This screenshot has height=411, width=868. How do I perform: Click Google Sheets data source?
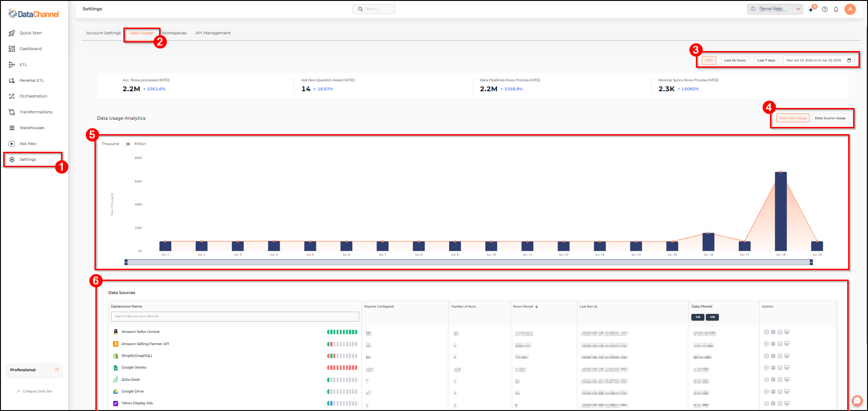pyautogui.click(x=134, y=368)
